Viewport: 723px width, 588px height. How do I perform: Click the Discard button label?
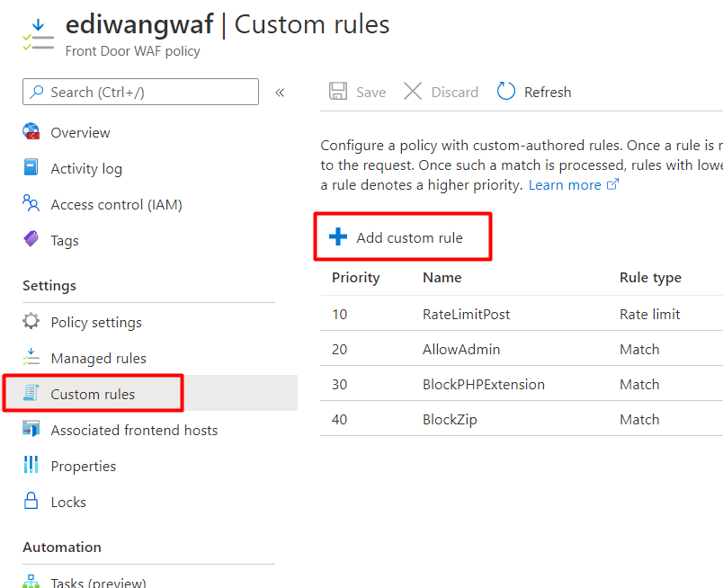(x=455, y=93)
